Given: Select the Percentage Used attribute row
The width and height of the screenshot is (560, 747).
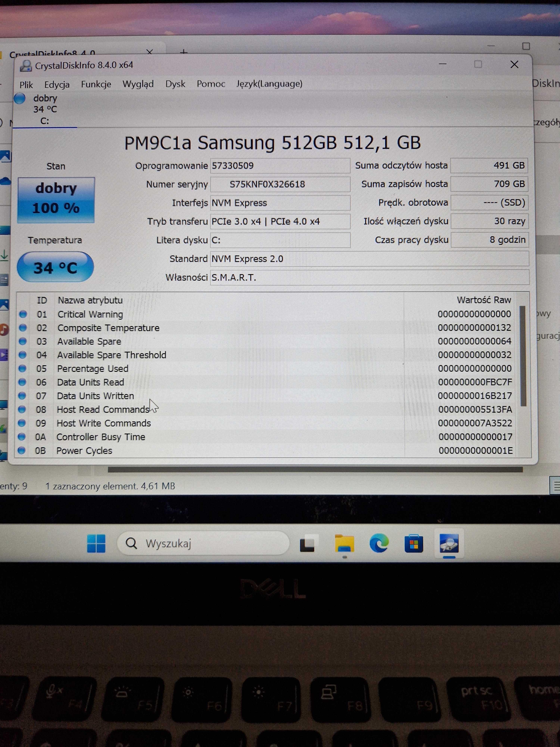Looking at the screenshot, I should (267, 368).
